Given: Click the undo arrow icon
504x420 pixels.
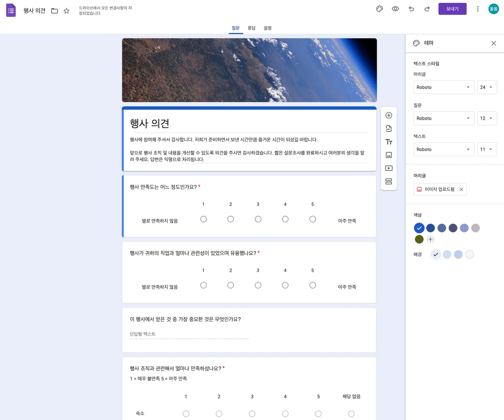Looking at the screenshot, I should tap(411, 9).
